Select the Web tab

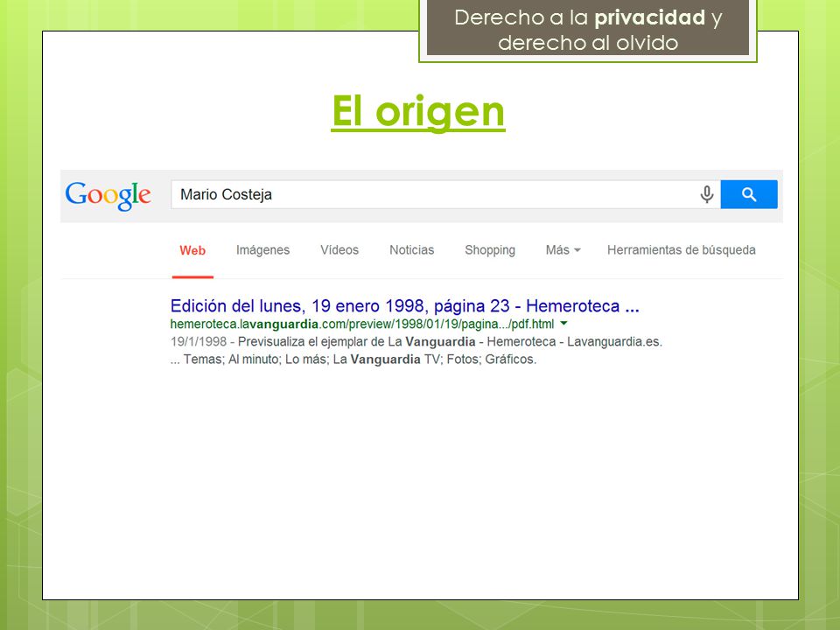[192, 250]
